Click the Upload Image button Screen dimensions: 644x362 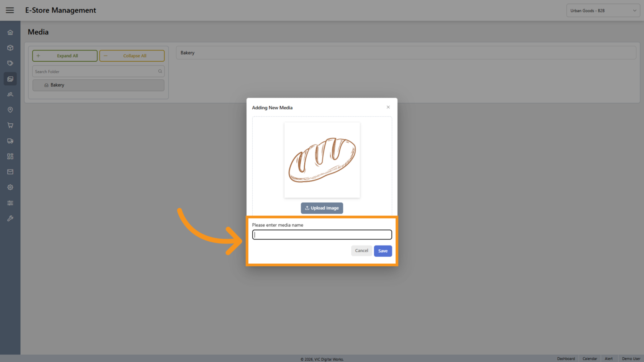point(322,208)
